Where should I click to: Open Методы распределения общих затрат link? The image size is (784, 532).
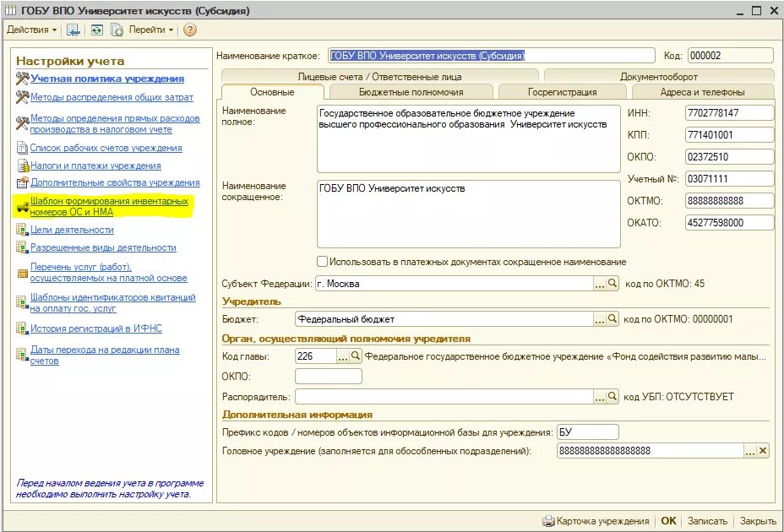tap(112, 97)
